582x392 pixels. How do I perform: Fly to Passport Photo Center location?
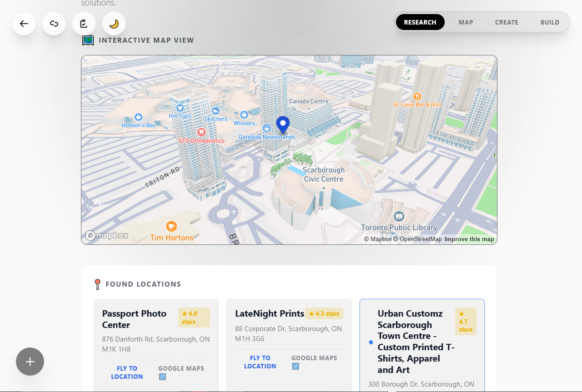point(127,372)
